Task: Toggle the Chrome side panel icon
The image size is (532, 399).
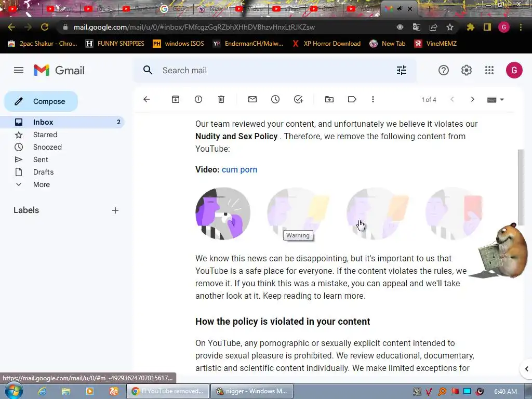Action: point(487,27)
